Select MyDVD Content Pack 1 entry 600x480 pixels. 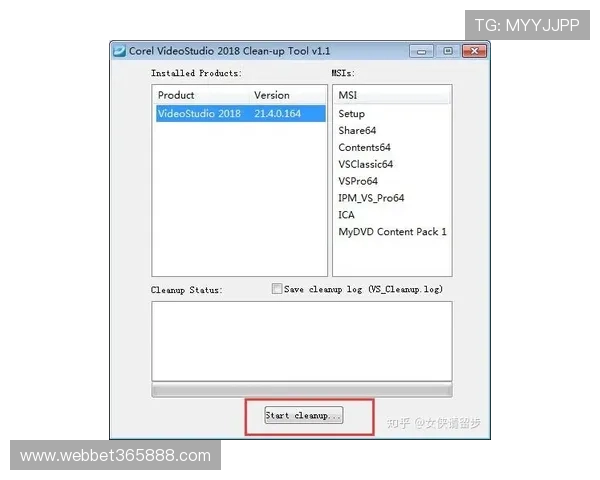[392, 232]
